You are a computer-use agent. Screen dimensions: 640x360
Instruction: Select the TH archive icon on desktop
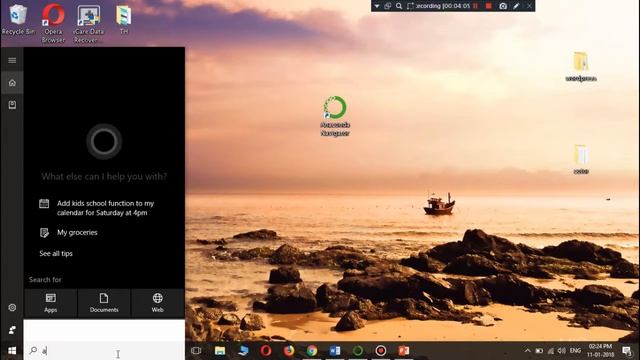click(123, 20)
